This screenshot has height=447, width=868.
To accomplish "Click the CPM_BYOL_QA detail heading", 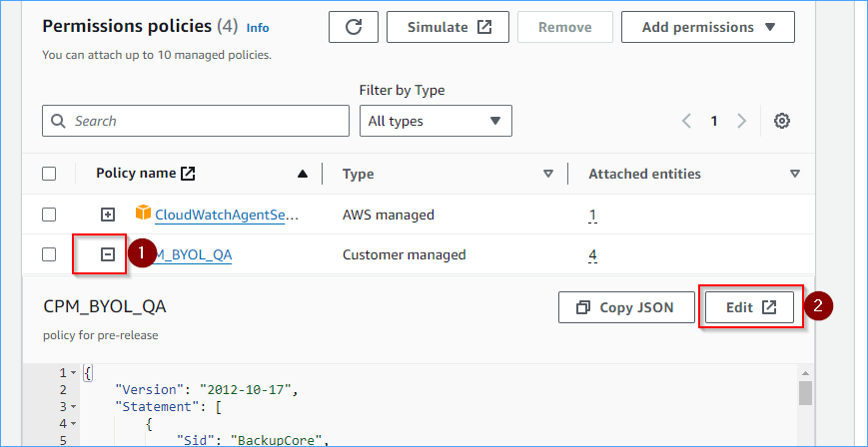I will [105, 307].
